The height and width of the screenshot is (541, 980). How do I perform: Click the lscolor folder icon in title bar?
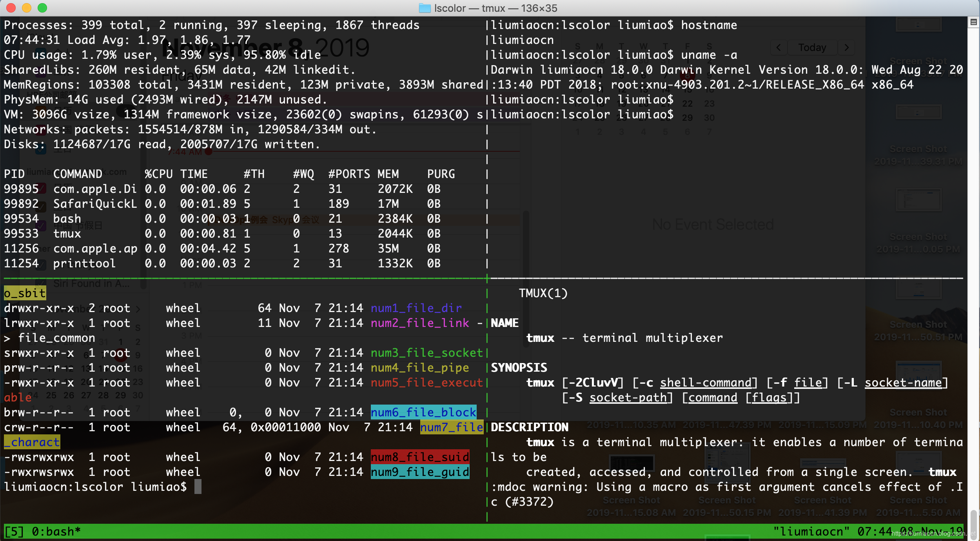[x=425, y=8]
